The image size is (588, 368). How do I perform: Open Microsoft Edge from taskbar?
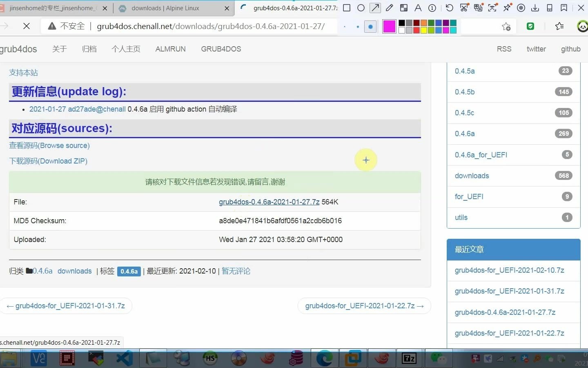(x=324, y=359)
